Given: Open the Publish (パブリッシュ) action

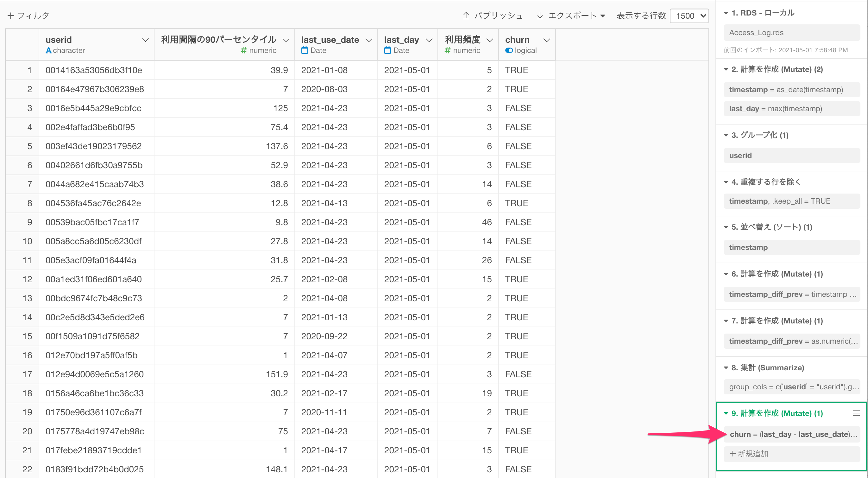Looking at the screenshot, I should (x=492, y=16).
